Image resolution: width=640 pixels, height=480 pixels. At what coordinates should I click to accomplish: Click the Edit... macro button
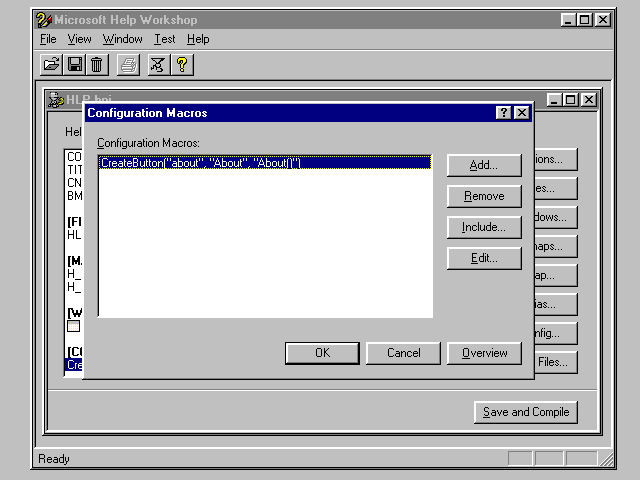click(x=484, y=258)
